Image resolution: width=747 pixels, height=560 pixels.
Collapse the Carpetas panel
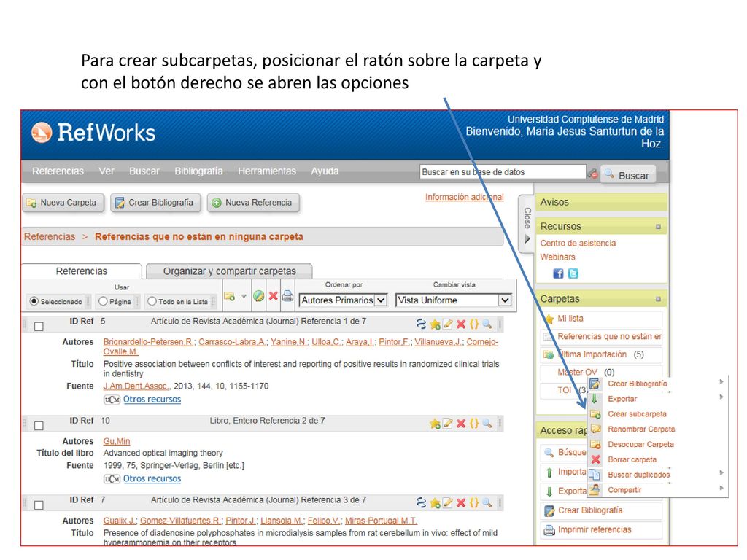(x=658, y=299)
